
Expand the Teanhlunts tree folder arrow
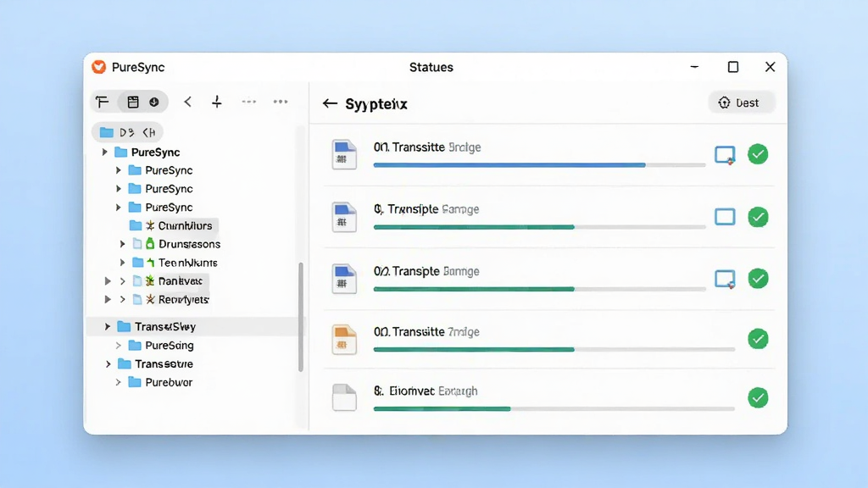[x=123, y=263]
